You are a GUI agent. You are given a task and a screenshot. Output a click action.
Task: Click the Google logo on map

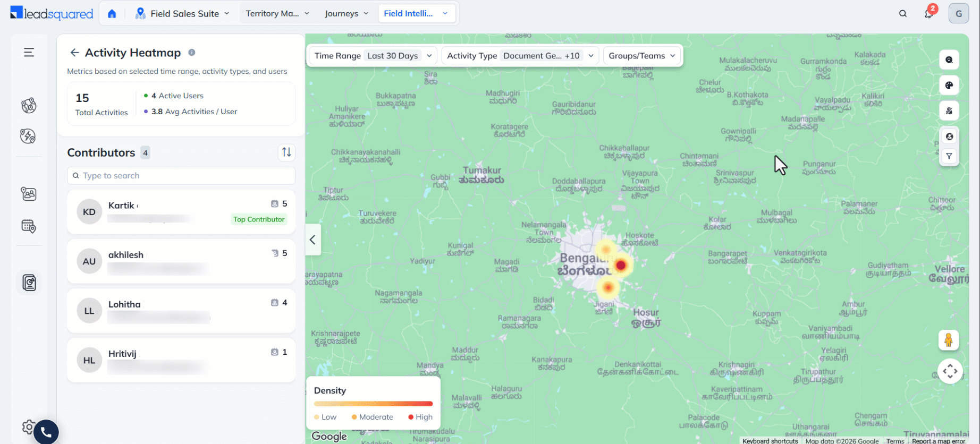point(329,436)
